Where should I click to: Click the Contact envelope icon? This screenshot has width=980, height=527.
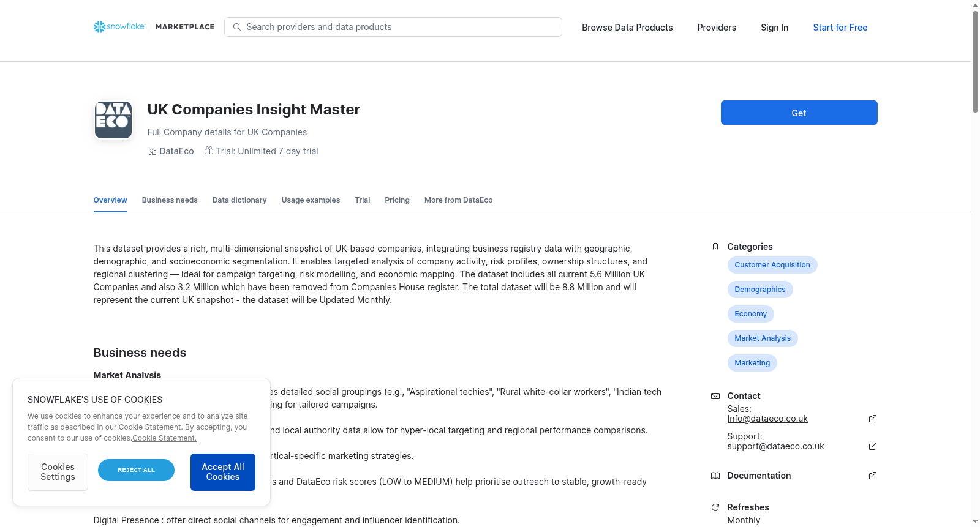tap(715, 396)
